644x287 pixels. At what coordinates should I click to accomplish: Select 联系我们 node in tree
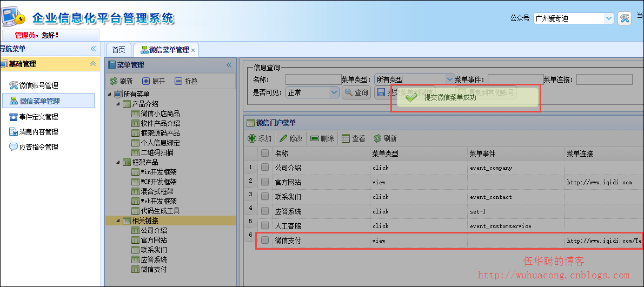pyautogui.click(x=154, y=250)
